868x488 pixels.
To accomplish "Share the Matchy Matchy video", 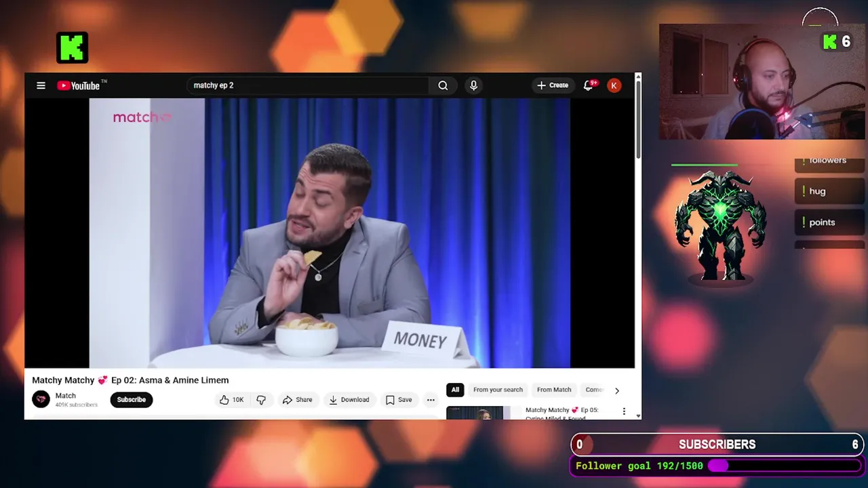I will coord(297,400).
